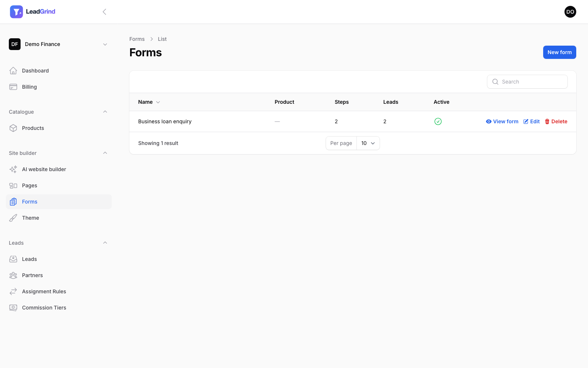Click the Steps column header
Viewport: 588px width, 368px height.
click(x=342, y=102)
